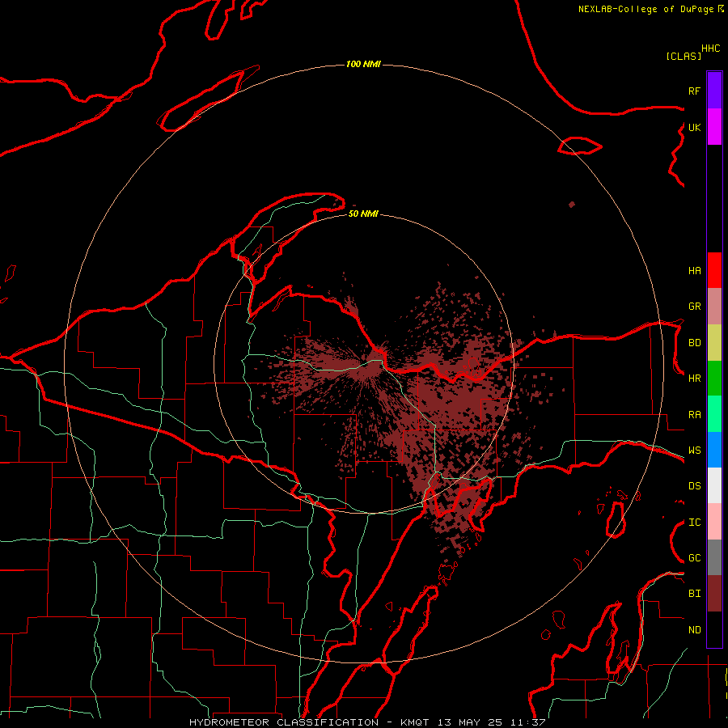728x728 pixels.
Task: Click the BD yellow legend color block
Action: coord(714,343)
